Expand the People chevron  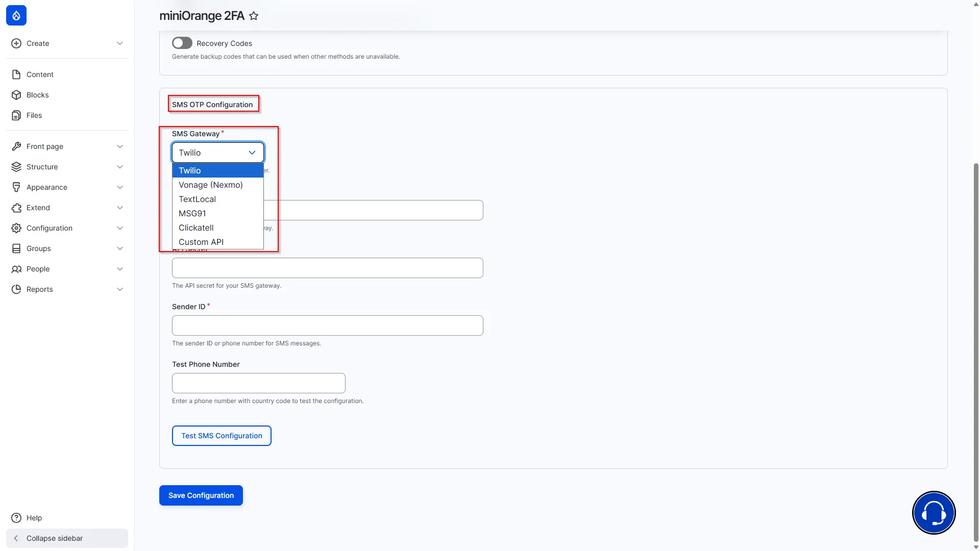tap(120, 269)
